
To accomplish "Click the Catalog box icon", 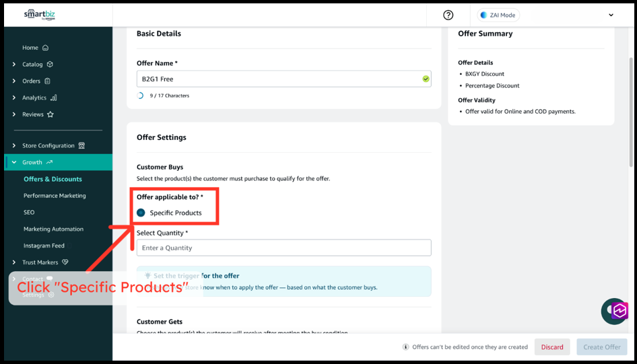I will (x=50, y=65).
